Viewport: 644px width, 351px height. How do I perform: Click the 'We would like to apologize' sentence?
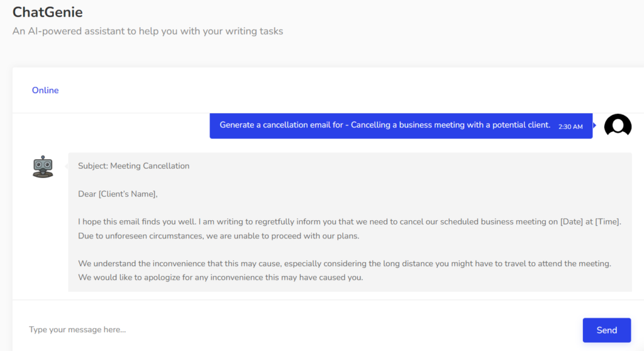coord(220,277)
